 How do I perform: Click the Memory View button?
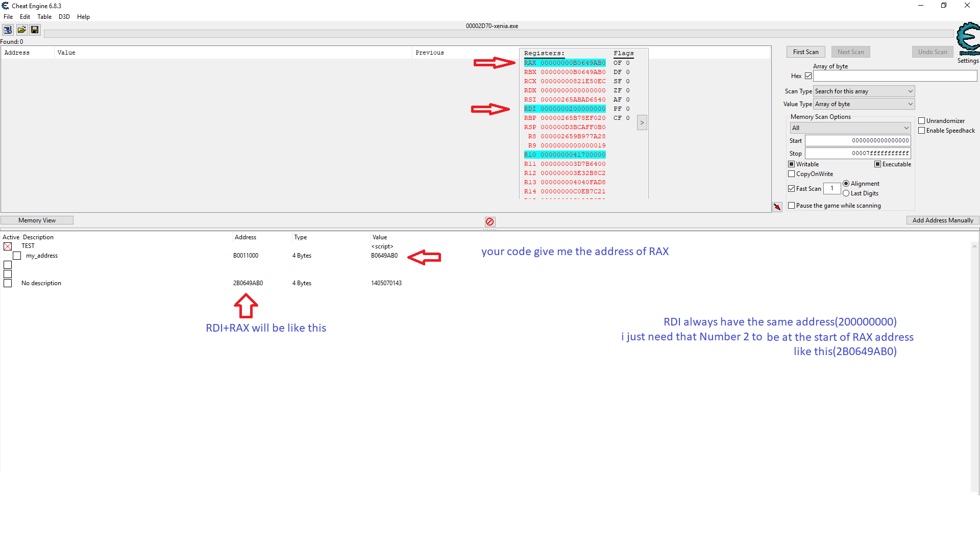(x=37, y=220)
